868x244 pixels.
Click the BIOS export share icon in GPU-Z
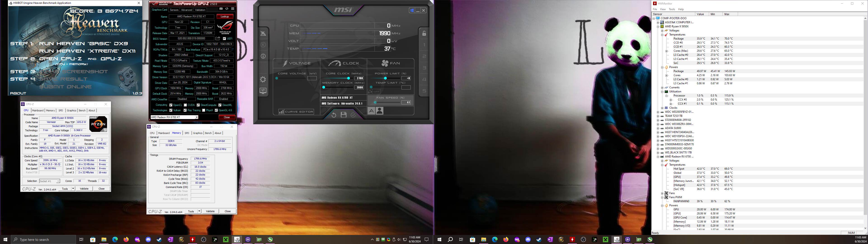click(218, 38)
